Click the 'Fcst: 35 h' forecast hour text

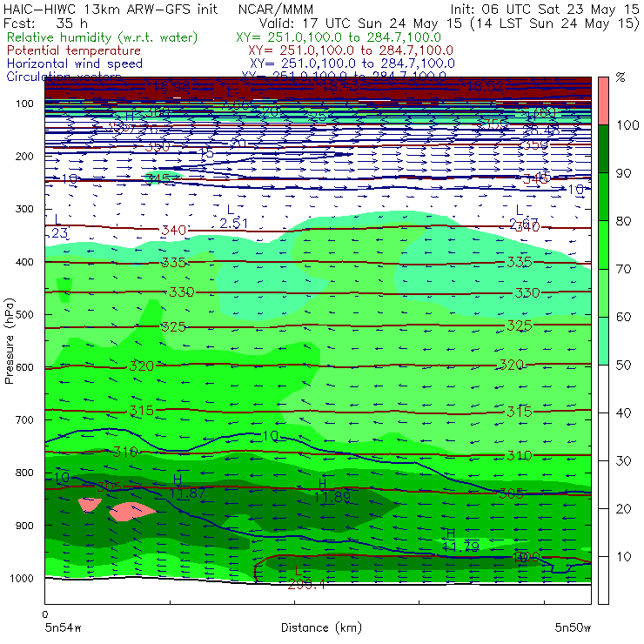click(x=45, y=23)
